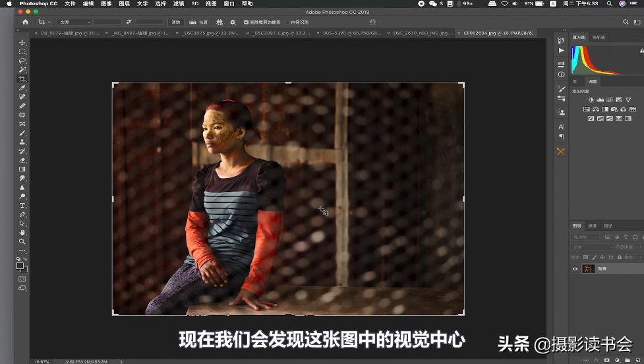Reset default foreground and background colors
The width and height of the screenshot is (644, 364).
pyautogui.click(x=18, y=259)
